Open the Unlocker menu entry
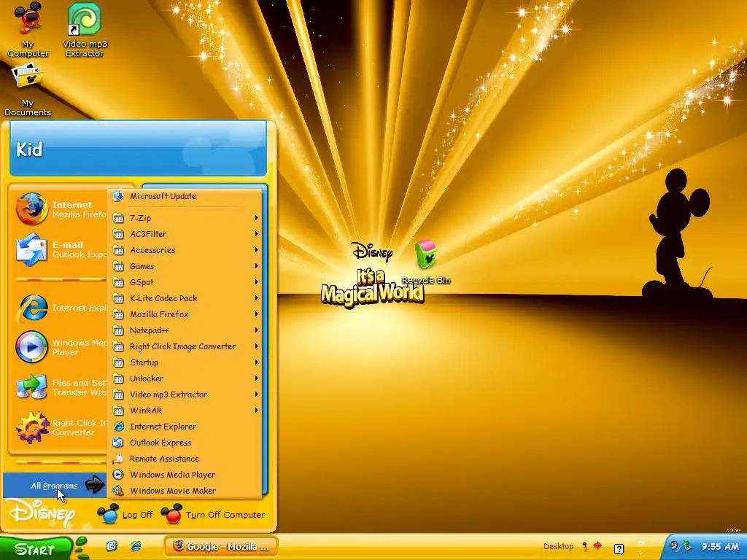The height and width of the screenshot is (560, 747). 185,378
